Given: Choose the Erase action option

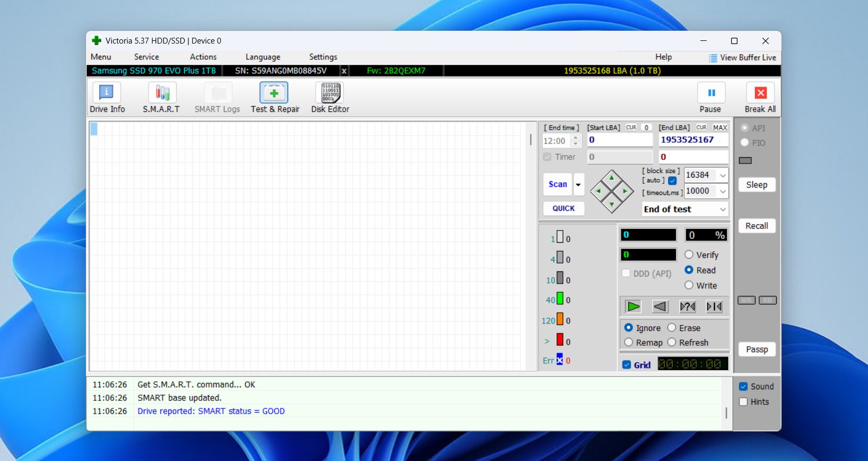Looking at the screenshot, I should [x=672, y=328].
